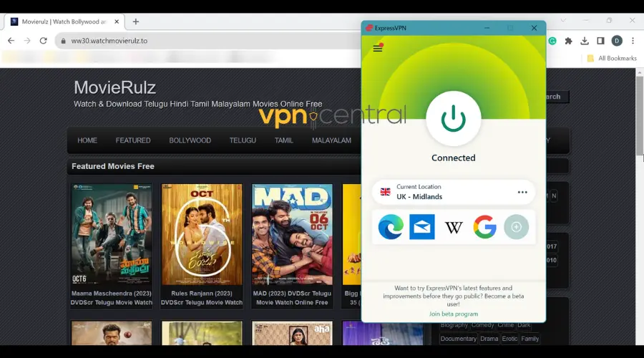Click MAD (2023) DVDScr Telugu title link
644x358 pixels.
click(292, 298)
